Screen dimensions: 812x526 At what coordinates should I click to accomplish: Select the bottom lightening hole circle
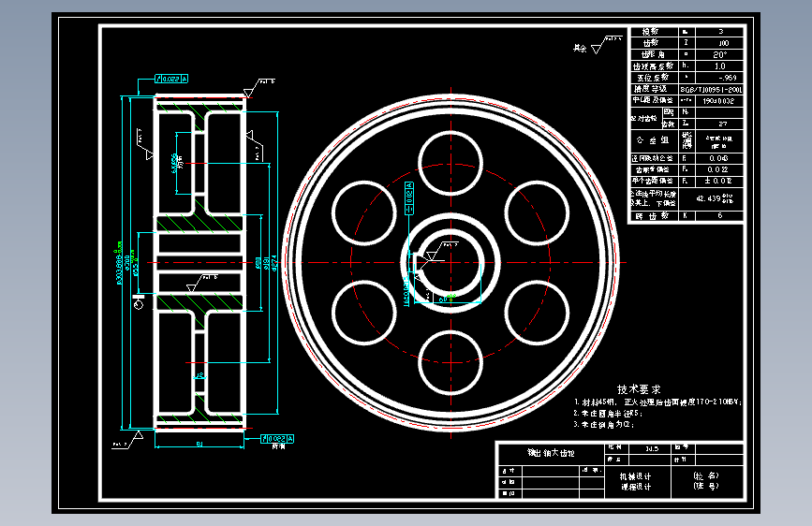(450, 362)
